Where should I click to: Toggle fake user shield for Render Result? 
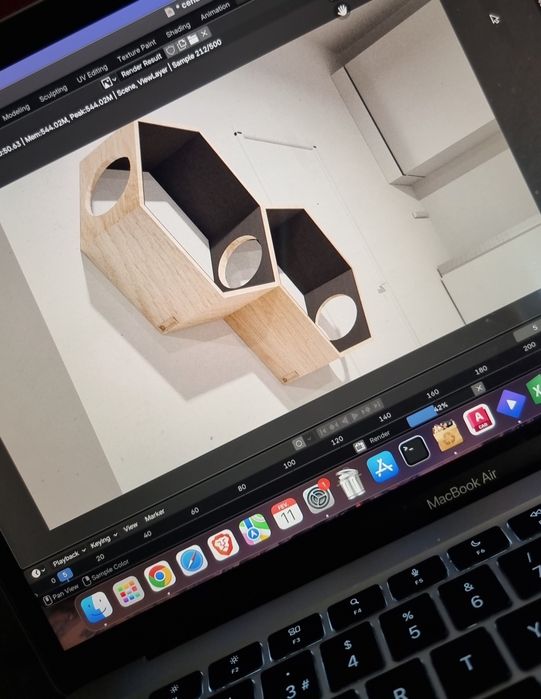170,49
